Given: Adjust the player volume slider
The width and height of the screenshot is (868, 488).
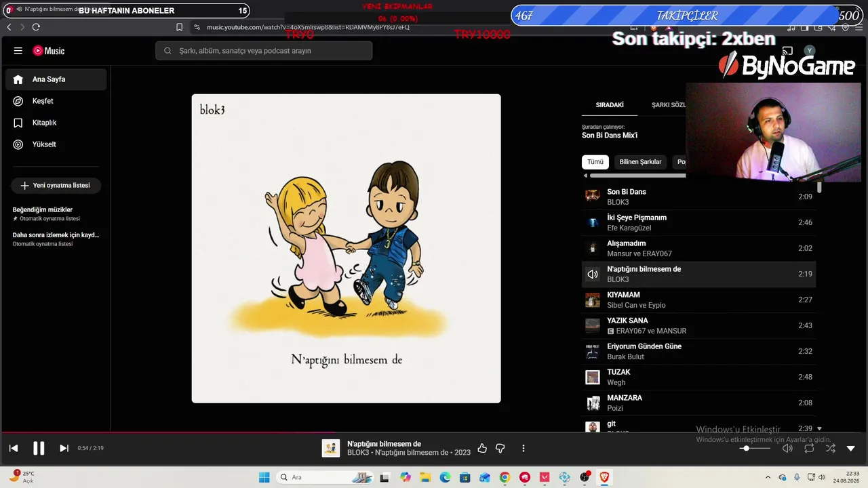Looking at the screenshot, I should (755, 449).
